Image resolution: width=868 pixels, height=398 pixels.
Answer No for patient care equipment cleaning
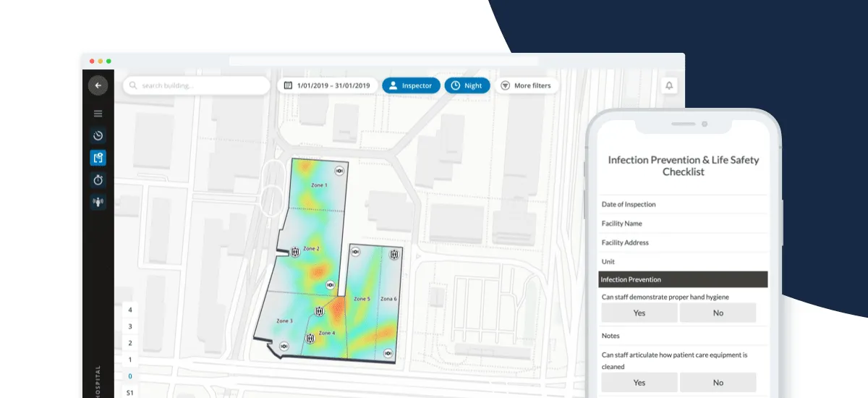pyautogui.click(x=718, y=382)
